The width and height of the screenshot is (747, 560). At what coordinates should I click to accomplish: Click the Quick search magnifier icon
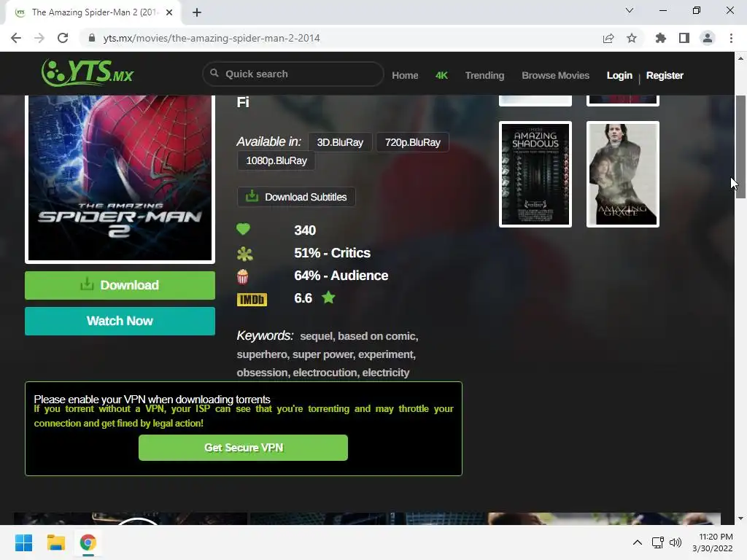click(214, 74)
